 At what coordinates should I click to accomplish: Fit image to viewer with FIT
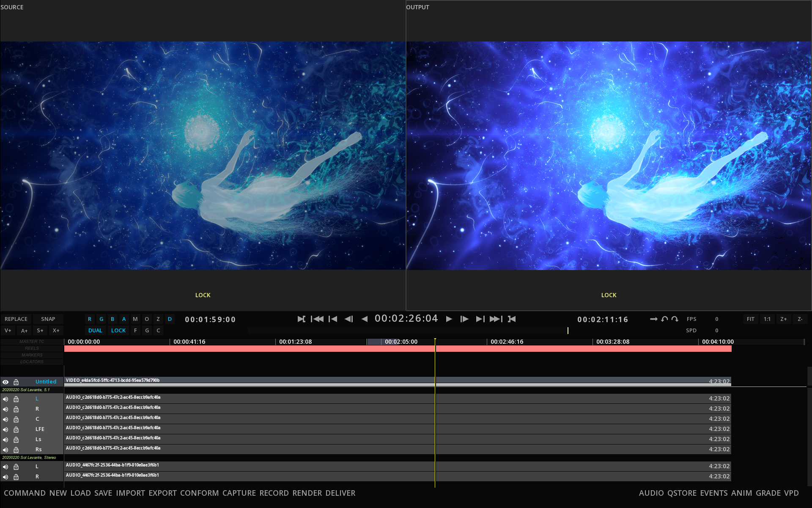[751, 319]
